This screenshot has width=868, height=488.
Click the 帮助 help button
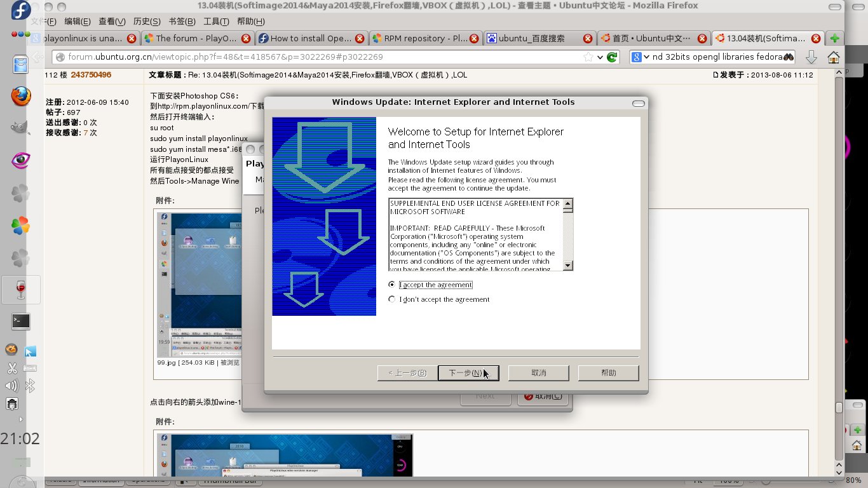tap(608, 373)
